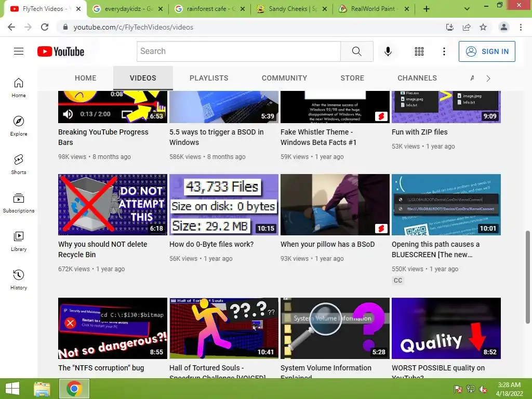
Task: Open YouTube settings three-dot menu
Action: [x=444, y=51]
